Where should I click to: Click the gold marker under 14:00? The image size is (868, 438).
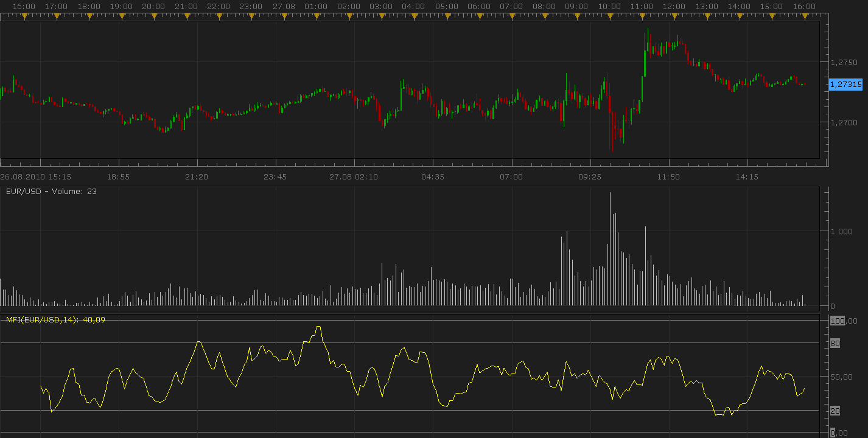pyautogui.click(x=739, y=16)
